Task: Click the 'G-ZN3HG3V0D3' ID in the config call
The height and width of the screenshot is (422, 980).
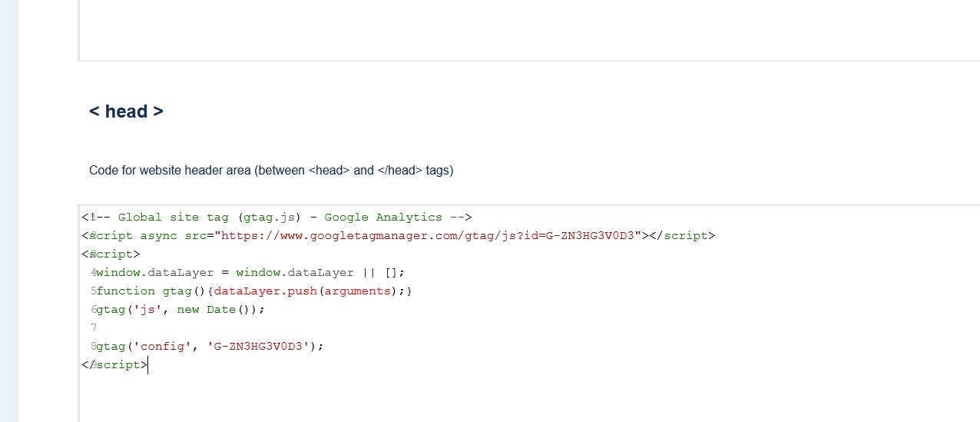Action: [258, 347]
